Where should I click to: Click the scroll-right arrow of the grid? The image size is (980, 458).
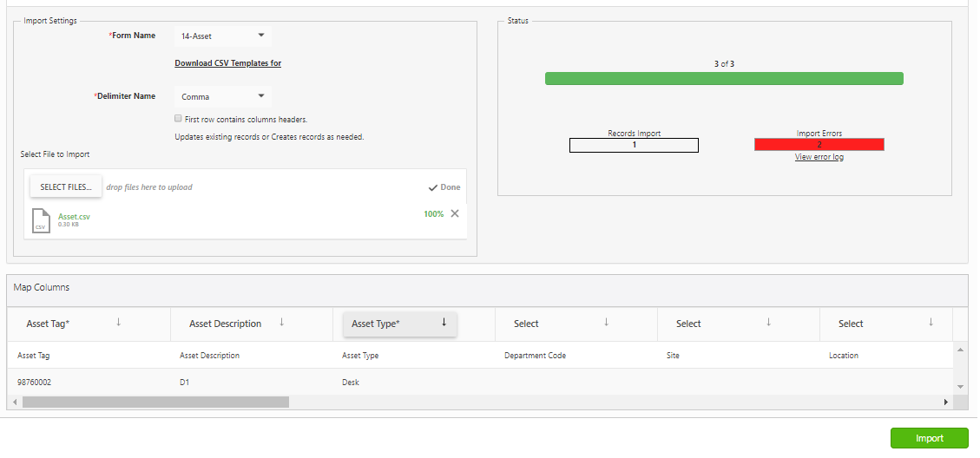pyautogui.click(x=946, y=402)
